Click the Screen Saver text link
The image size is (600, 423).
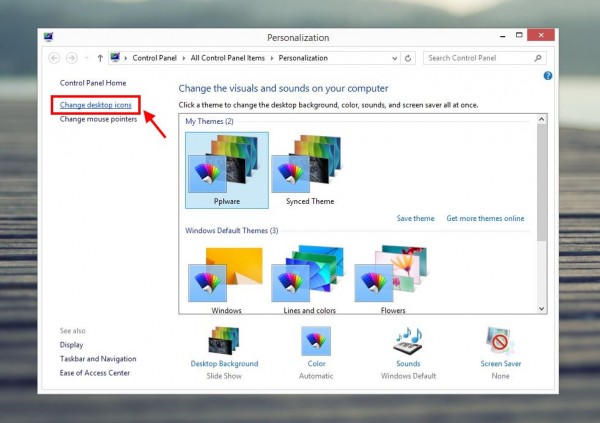[501, 364]
